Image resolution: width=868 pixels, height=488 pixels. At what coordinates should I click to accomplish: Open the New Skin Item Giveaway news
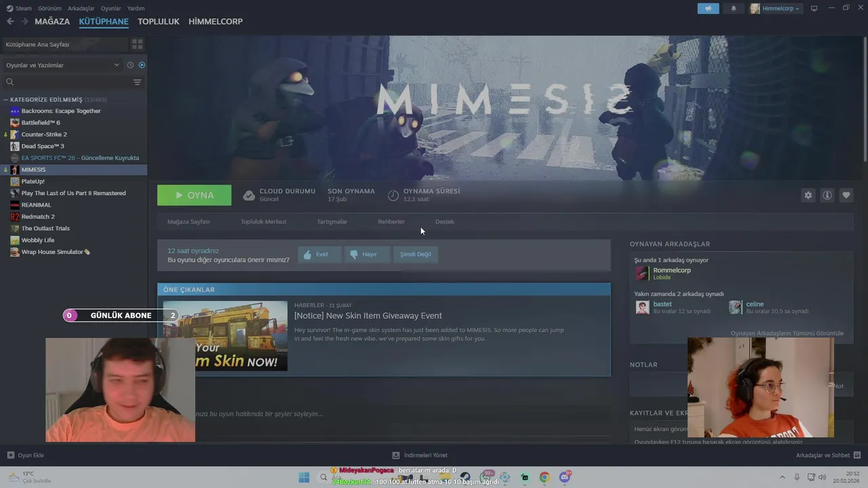(368, 316)
